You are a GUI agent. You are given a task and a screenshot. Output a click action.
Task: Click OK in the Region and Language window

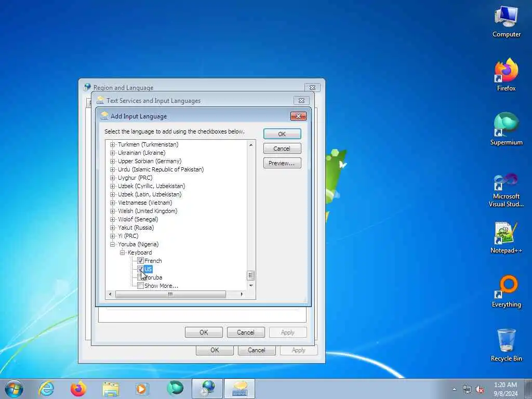point(215,350)
